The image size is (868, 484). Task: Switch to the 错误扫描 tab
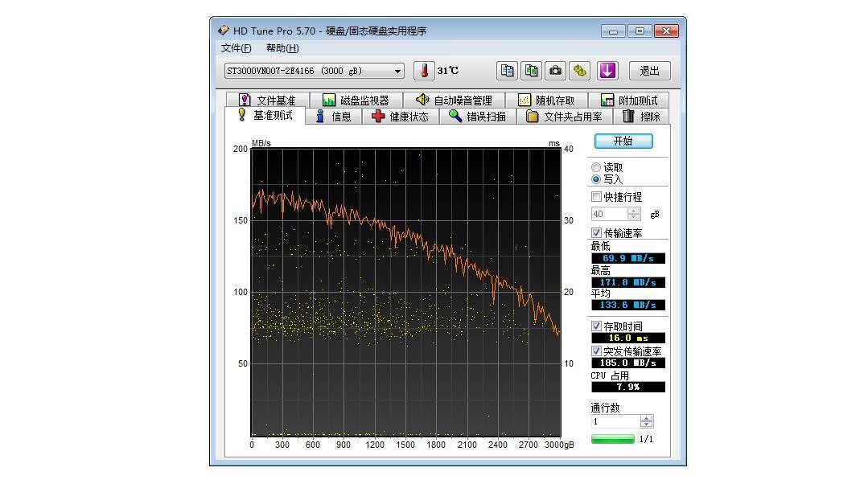pyautogui.click(x=477, y=117)
